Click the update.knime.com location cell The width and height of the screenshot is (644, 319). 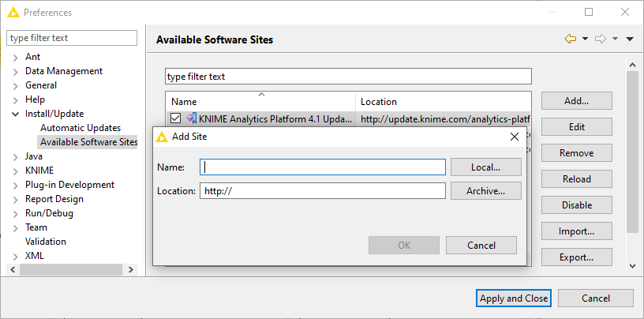point(445,118)
